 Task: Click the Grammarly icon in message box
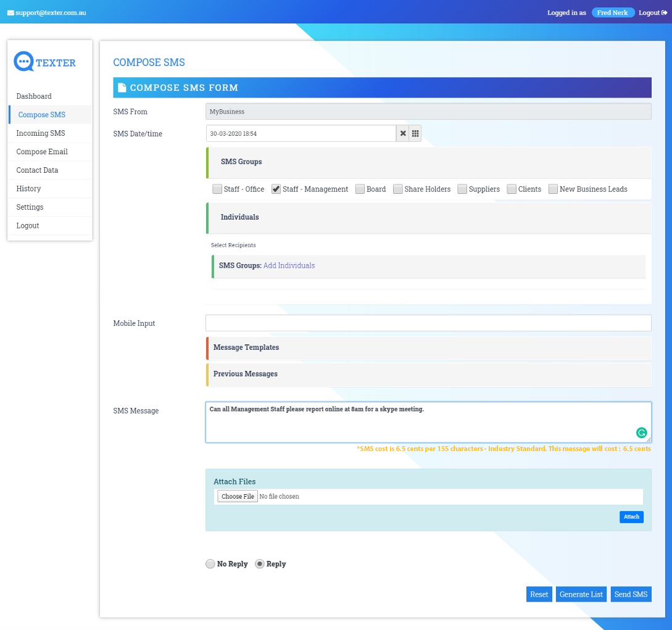(x=642, y=433)
